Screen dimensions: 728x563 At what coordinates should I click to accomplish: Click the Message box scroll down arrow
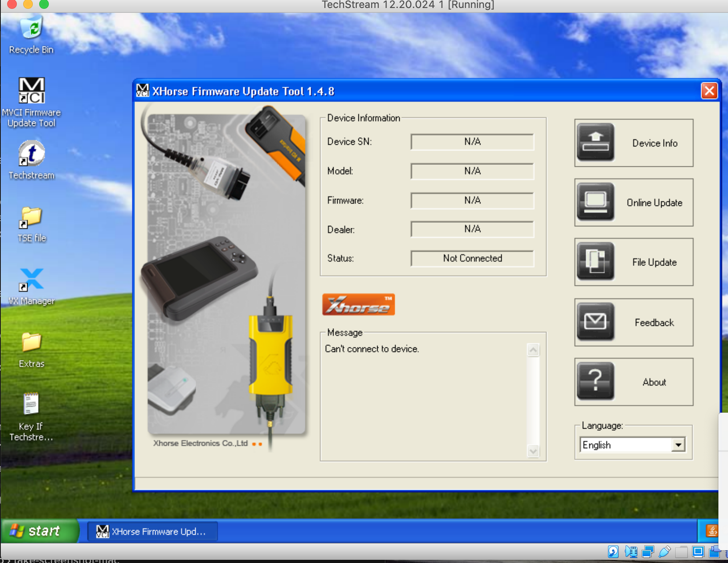tap(533, 451)
